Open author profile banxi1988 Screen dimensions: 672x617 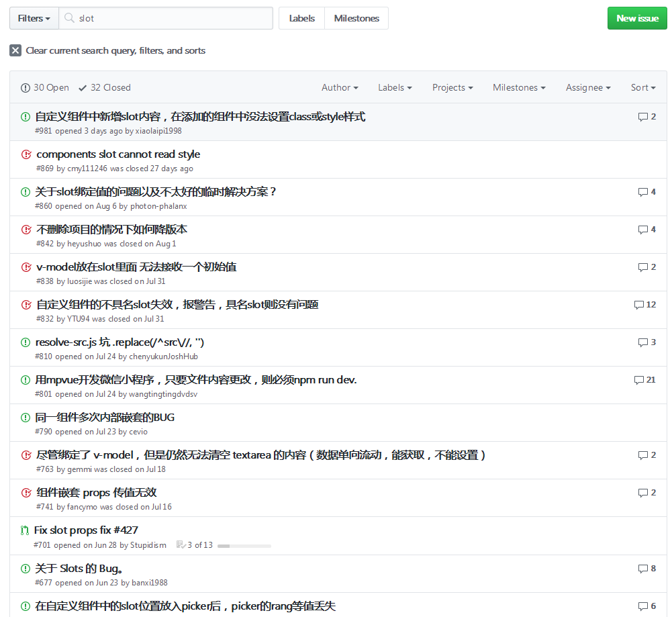tap(150, 583)
